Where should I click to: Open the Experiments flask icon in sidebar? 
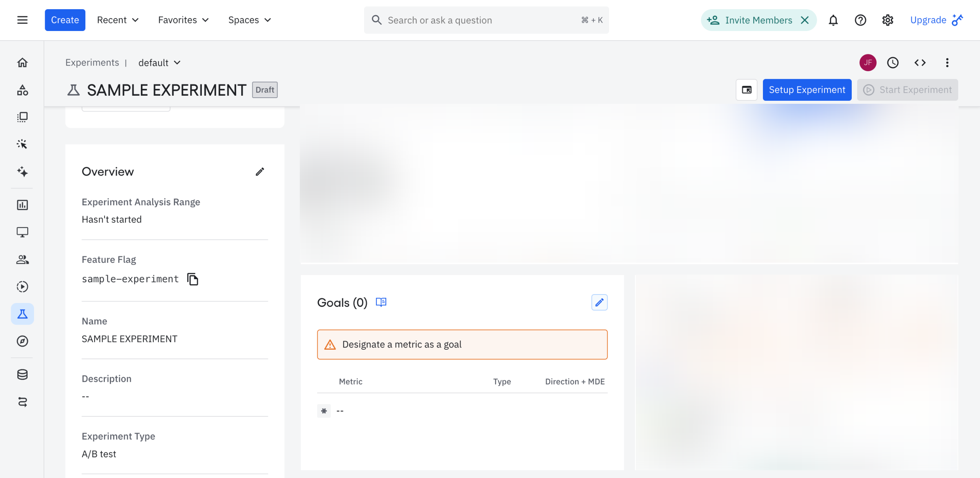pos(22,314)
